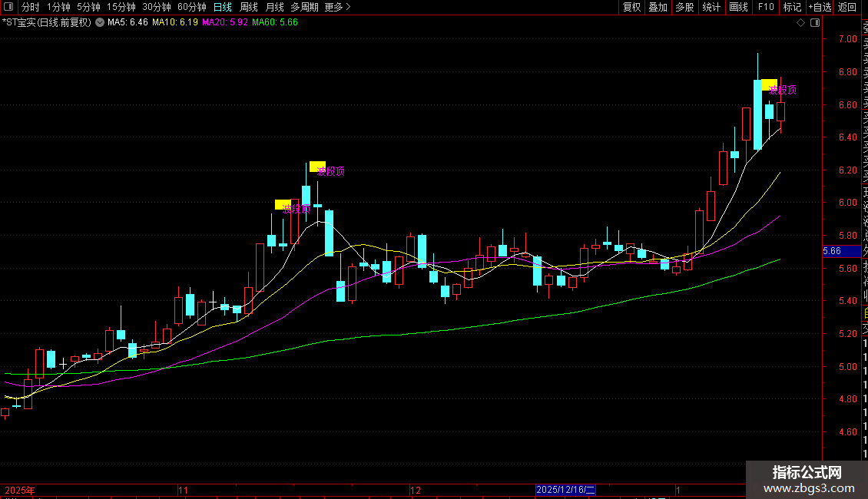Open the 多周期 multi-period view
The width and height of the screenshot is (868, 499).
click(304, 7)
